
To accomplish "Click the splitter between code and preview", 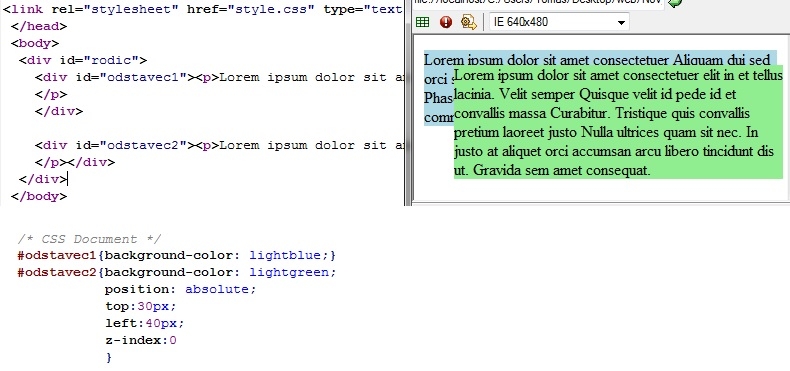I will coord(407,103).
